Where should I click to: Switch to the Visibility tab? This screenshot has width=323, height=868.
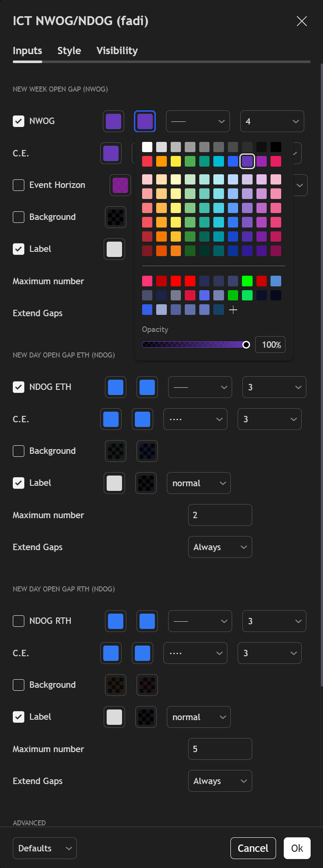(x=117, y=51)
